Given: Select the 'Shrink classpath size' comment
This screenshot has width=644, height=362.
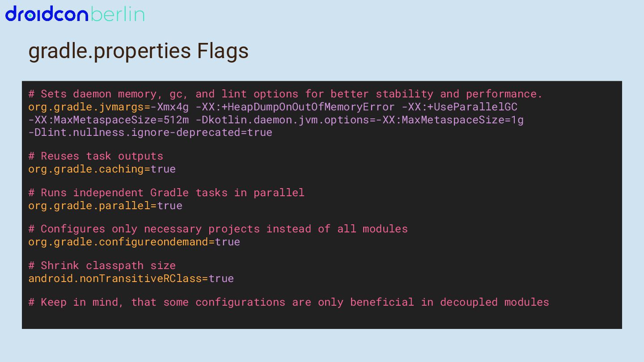Looking at the screenshot, I should point(102,265).
